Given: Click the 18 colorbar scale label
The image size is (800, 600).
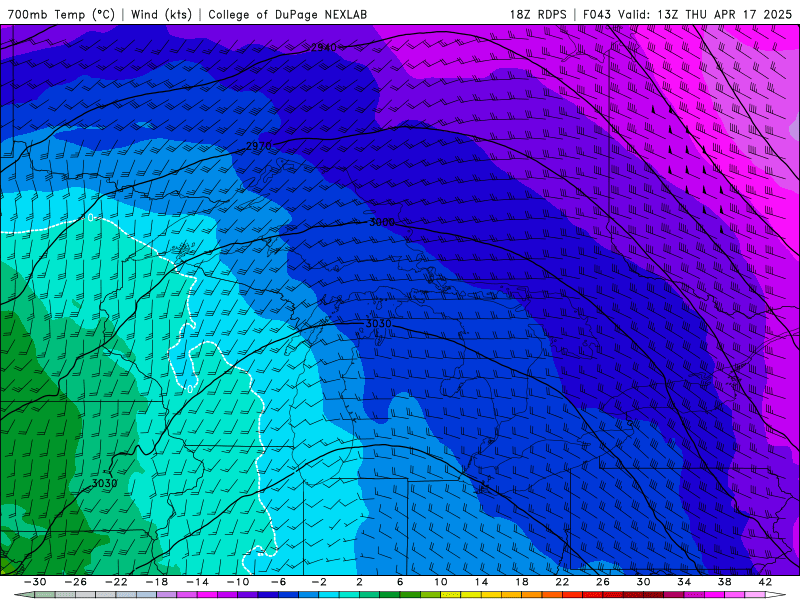Looking at the screenshot, I should 522,582.
